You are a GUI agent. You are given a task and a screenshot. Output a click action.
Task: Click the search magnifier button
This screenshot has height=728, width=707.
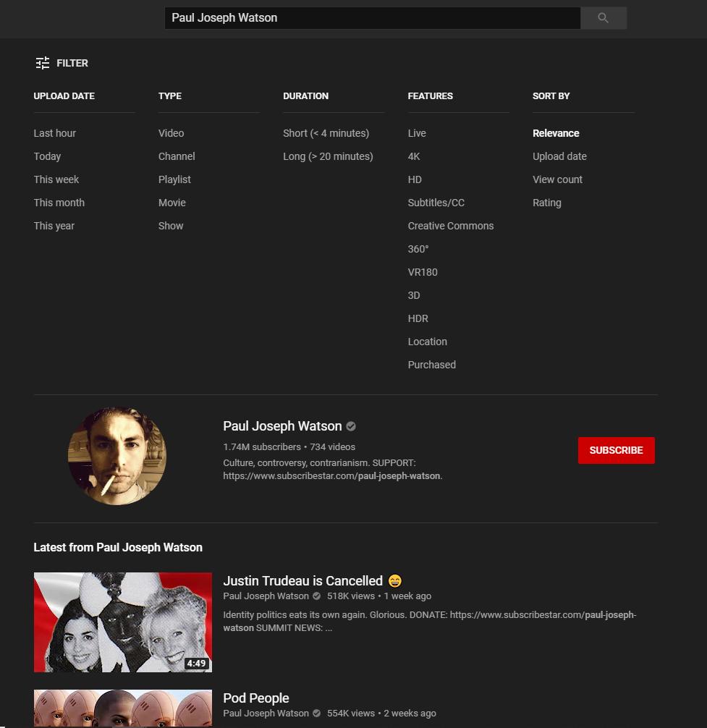point(603,18)
